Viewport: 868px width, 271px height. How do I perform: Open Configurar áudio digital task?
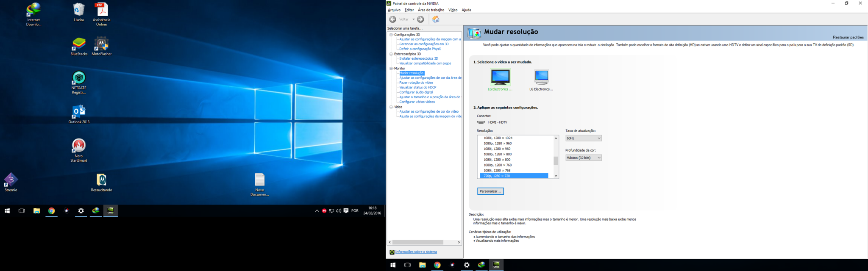coord(416,92)
